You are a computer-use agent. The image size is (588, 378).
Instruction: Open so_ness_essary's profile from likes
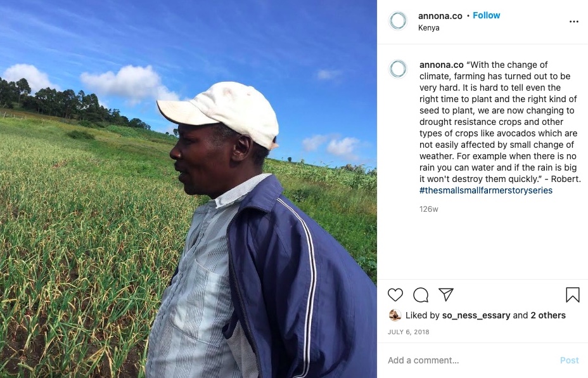476,315
